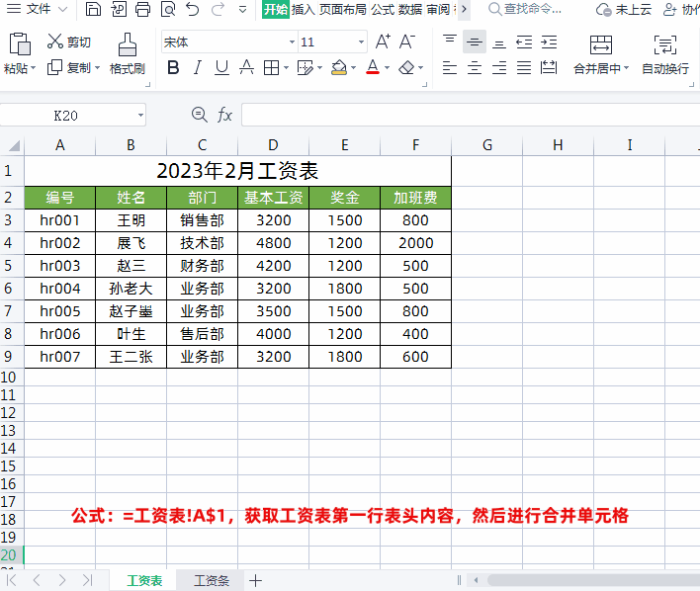
Task: Switch to the 审阅 ribbon tab
Action: pyautogui.click(x=438, y=9)
